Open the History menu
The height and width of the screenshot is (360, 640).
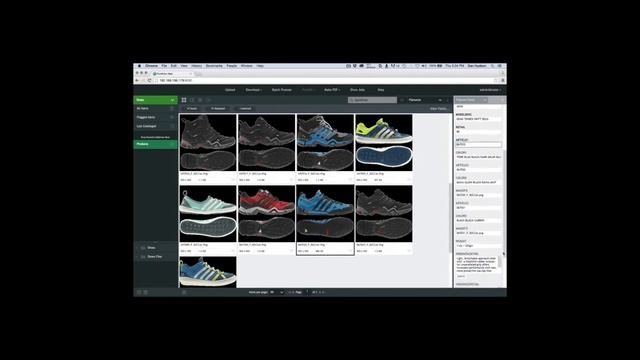pos(197,66)
